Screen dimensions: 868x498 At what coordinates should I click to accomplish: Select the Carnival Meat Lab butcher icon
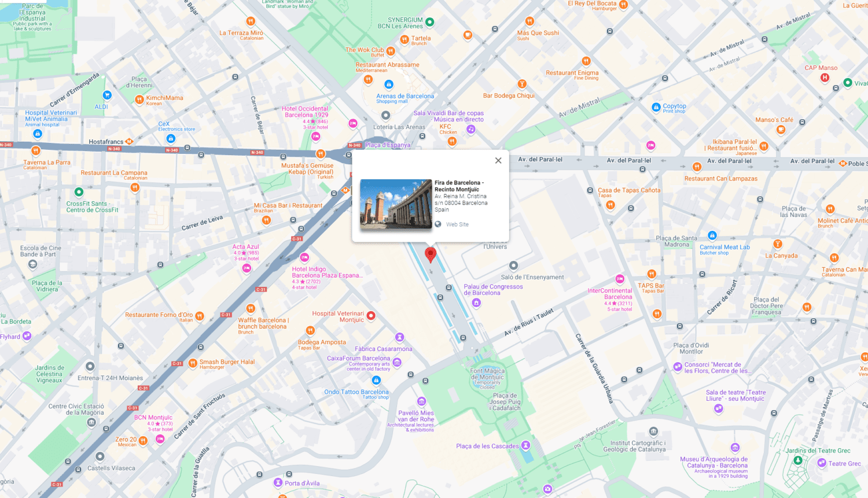click(x=712, y=235)
